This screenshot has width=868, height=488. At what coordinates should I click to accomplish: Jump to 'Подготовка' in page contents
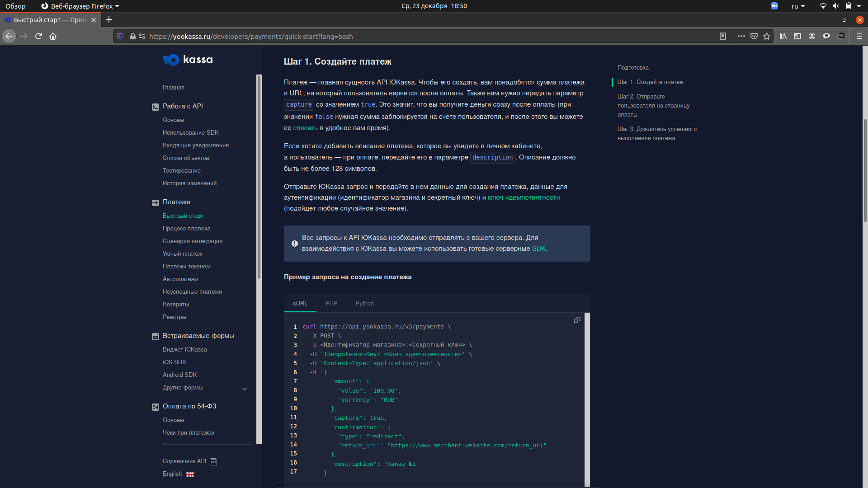633,68
